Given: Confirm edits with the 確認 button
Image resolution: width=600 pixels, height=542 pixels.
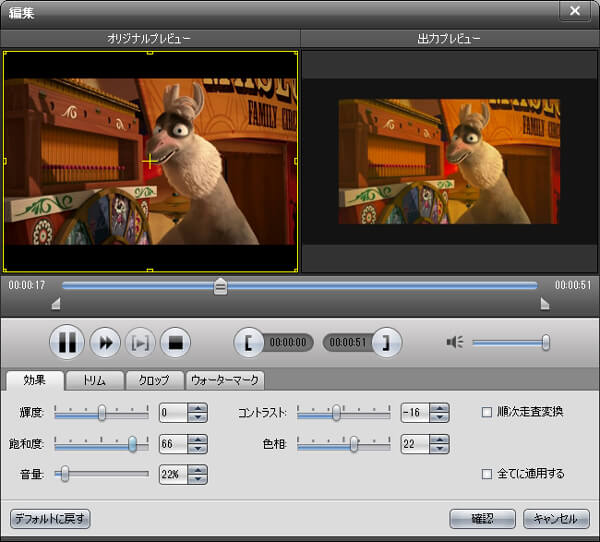Looking at the screenshot, I should [483, 519].
